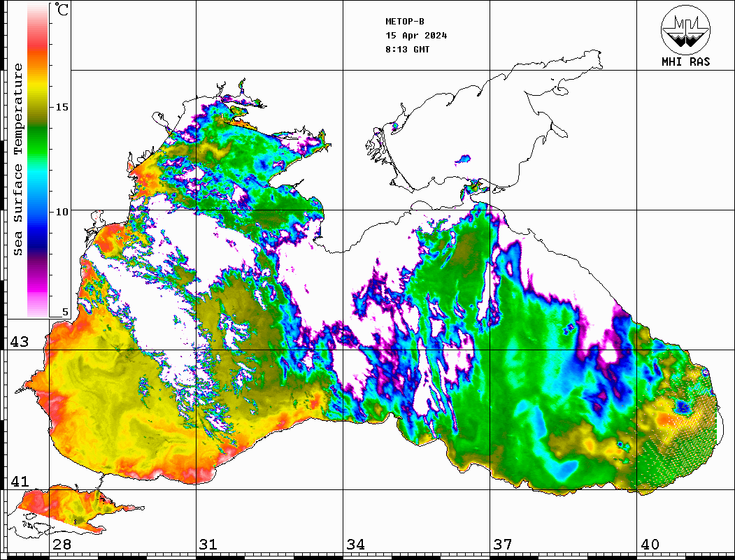Click the MHI RAS caption under the logo

[685, 62]
